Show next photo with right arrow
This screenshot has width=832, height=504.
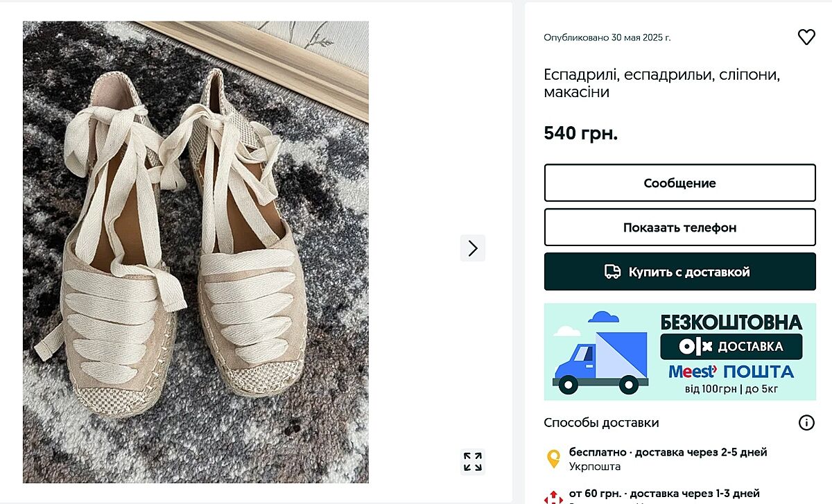click(473, 248)
